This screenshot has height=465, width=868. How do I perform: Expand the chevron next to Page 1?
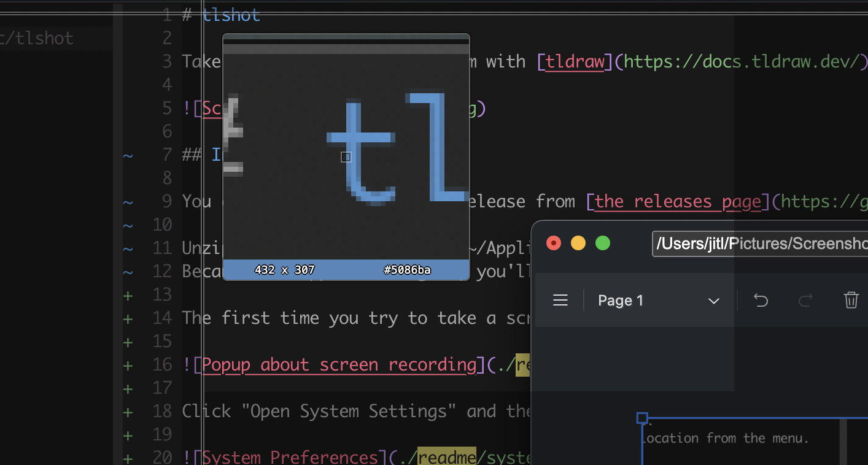click(713, 301)
